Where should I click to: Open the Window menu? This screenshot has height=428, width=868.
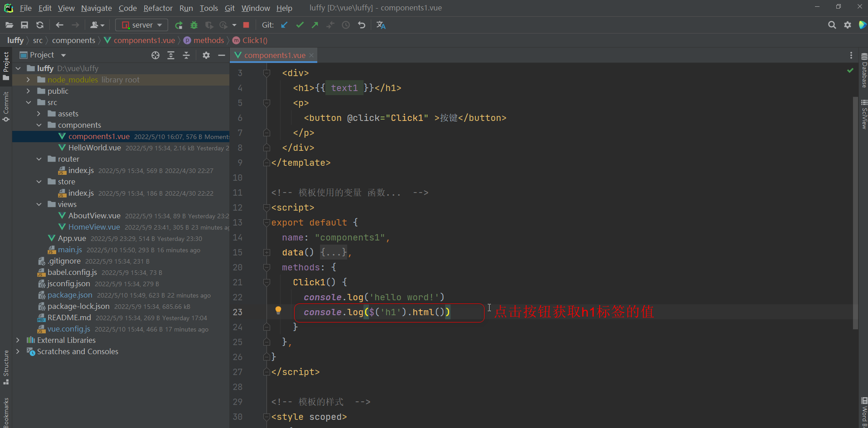(256, 8)
